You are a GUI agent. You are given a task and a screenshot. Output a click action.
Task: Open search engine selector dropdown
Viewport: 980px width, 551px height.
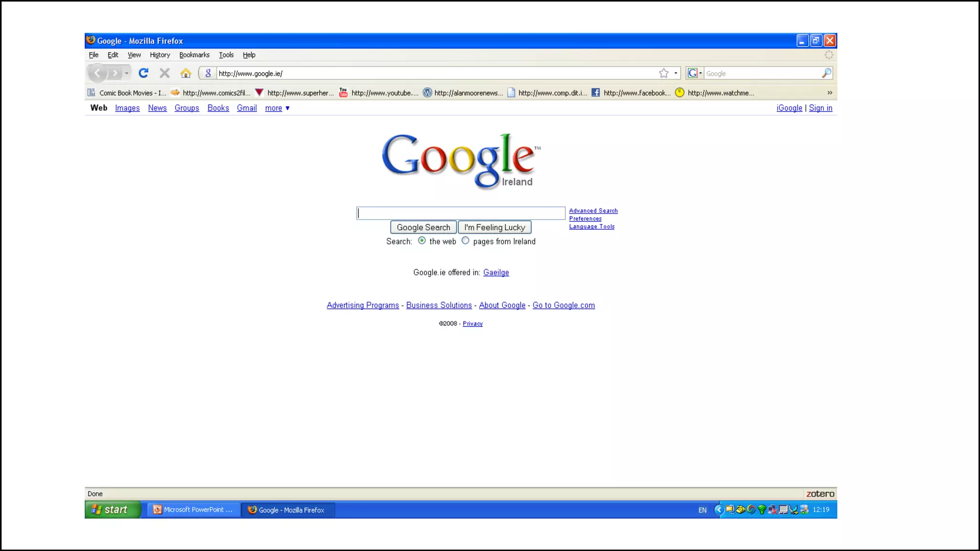[x=694, y=73]
